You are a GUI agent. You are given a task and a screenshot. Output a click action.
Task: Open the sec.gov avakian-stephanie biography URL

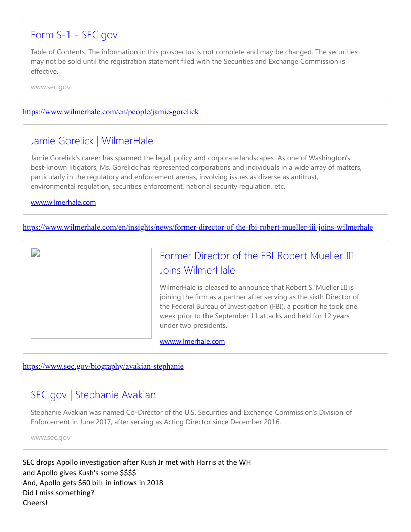(103, 366)
